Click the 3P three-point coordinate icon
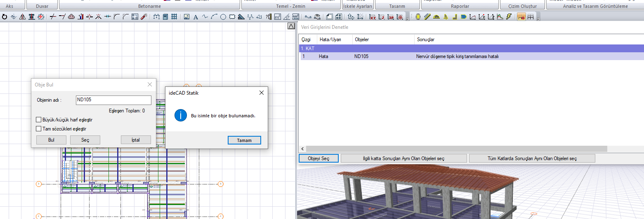This screenshot has height=219, width=644. pos(391,17)
